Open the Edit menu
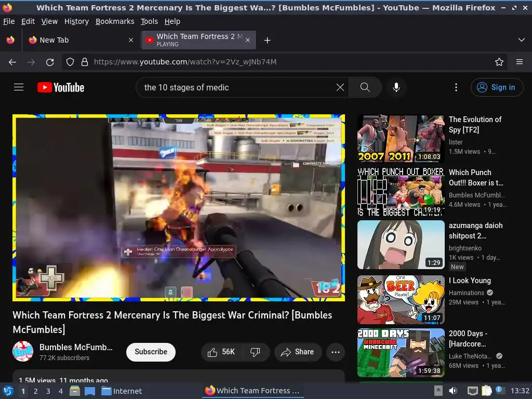This screenshot has width=532, height=399. click(x=28, y=21)
